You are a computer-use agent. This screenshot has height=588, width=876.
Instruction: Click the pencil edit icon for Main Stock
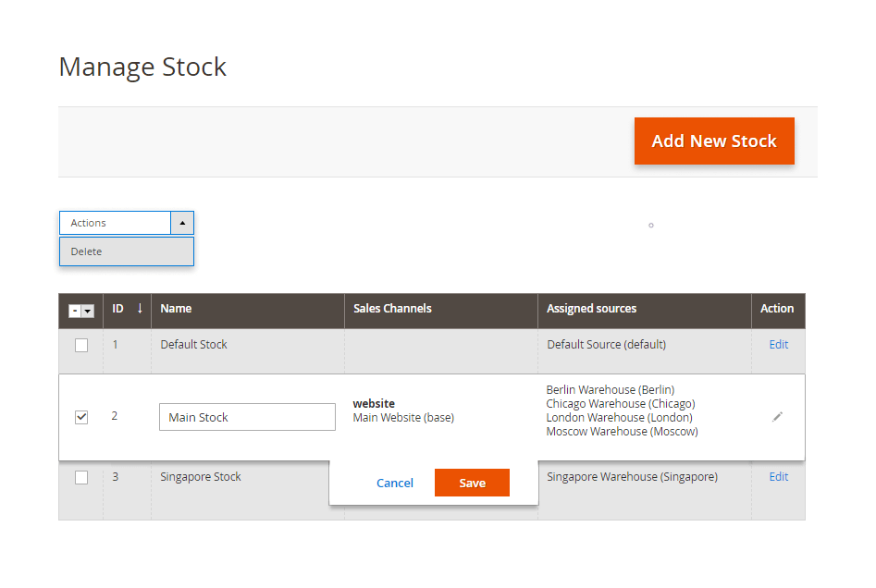tap(777, 417)
